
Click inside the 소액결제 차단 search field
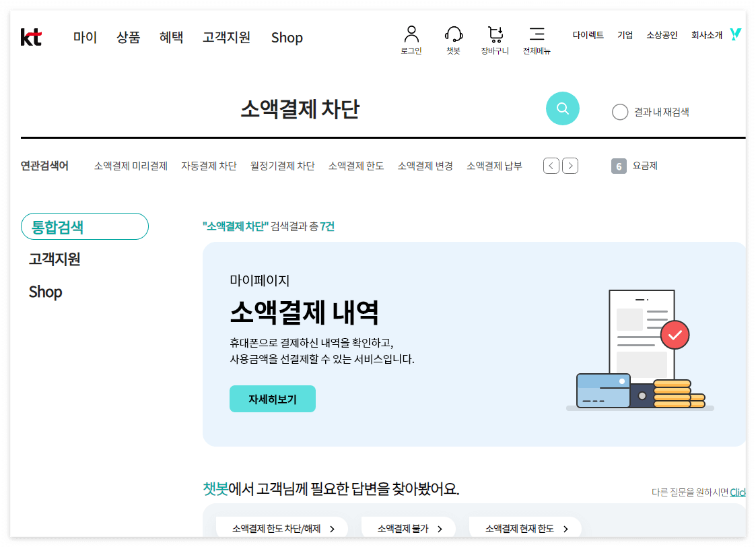300,108
